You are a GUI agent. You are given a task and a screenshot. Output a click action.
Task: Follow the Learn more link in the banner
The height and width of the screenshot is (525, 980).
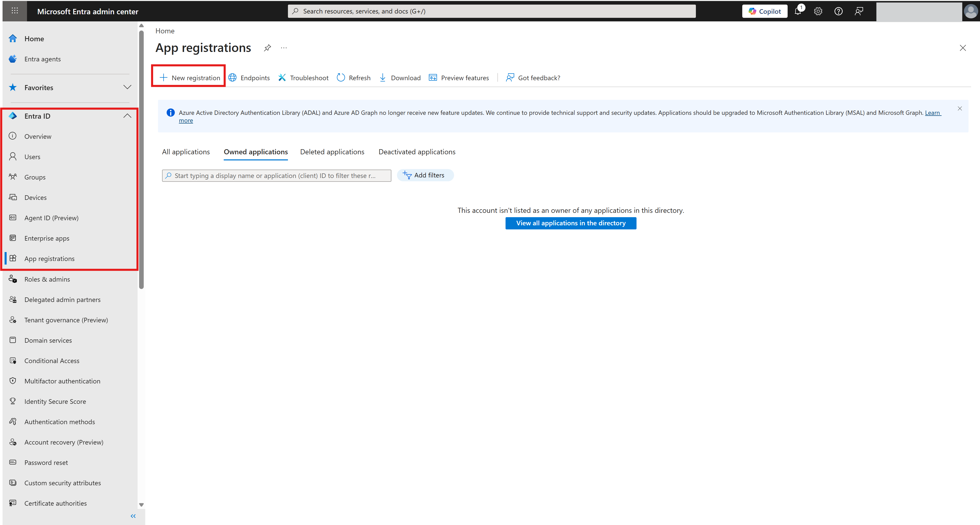(x=932, y=113)
